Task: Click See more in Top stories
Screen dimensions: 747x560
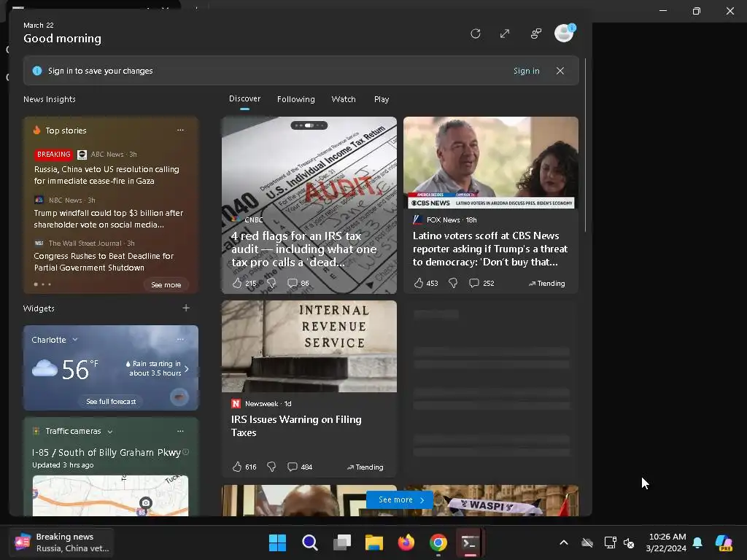Action: (x=166, y=285)
